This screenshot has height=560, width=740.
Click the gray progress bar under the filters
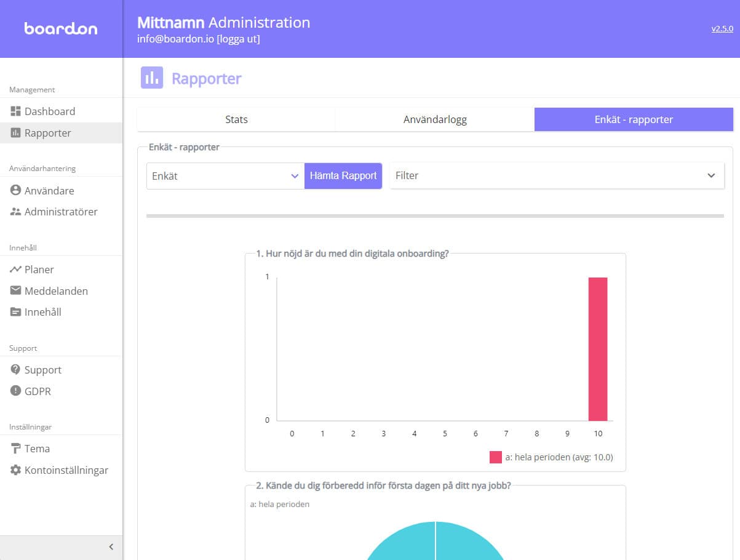pyautogui.click(x=435, y=216)
